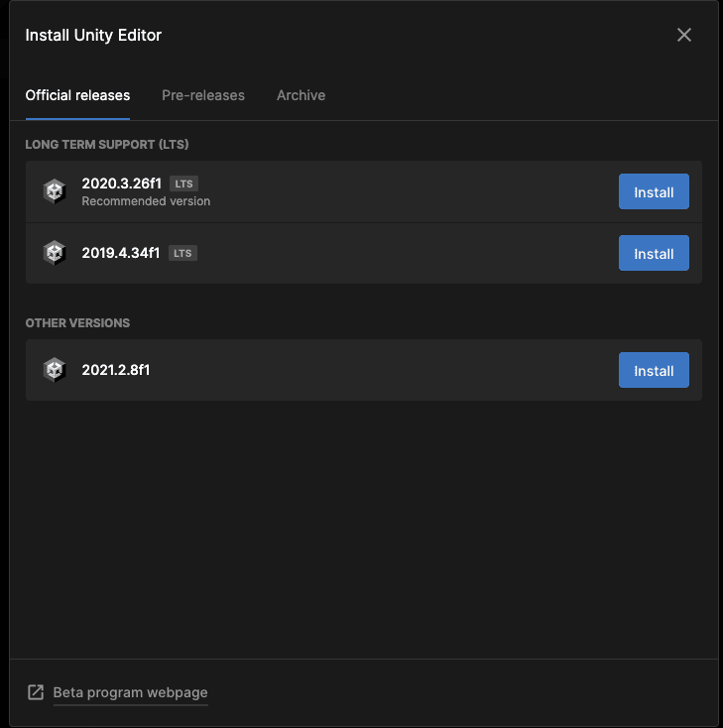Select the 2020.3.26f1 version label
This screenshot has height=728, width=723.
coord(121,183)
